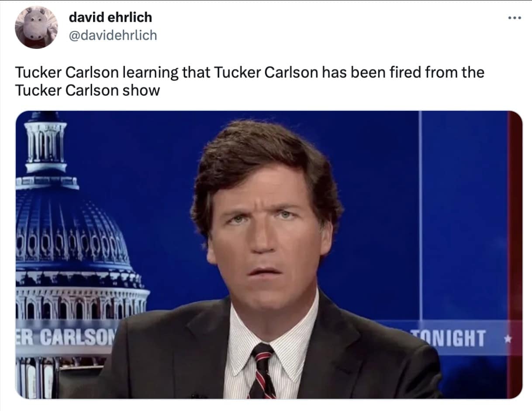Click the red striped tie in photo

(x=262, y=371)
